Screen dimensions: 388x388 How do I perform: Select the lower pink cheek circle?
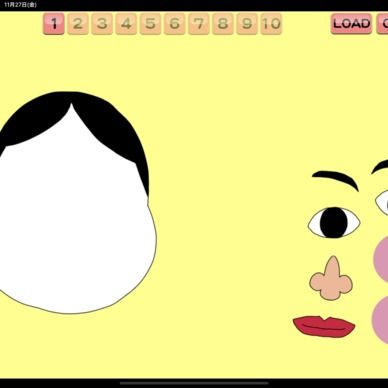point(380,320)
